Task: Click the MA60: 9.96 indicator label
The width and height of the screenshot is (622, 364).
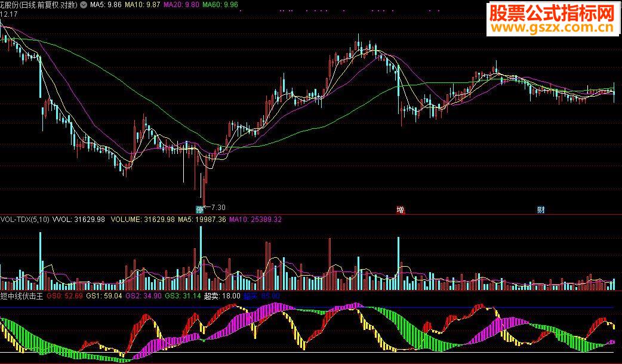Action: (x=220, y=5)
